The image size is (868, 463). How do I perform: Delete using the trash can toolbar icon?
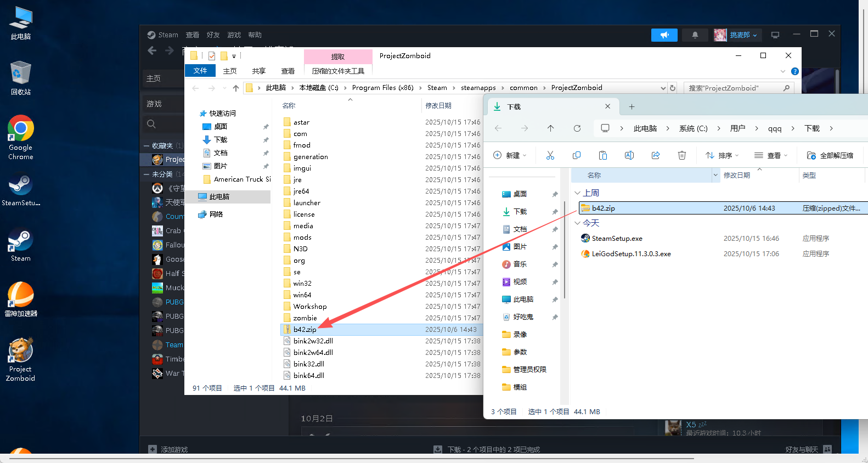coord(681,155)
